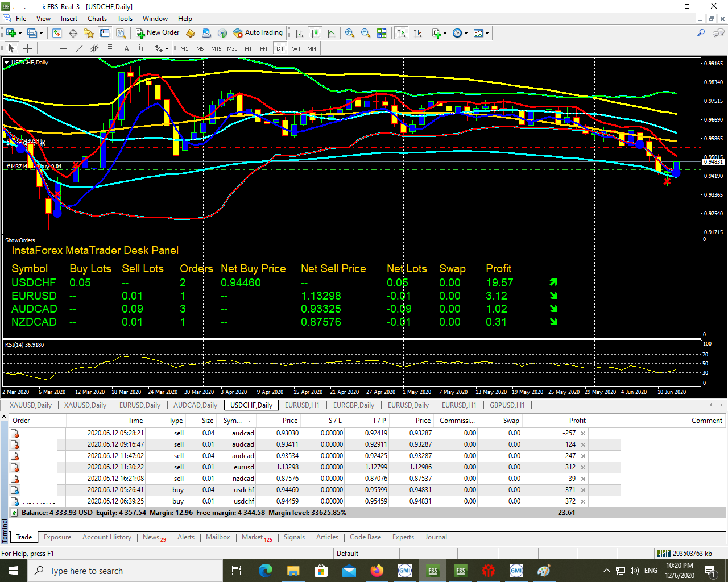
Task: Toggle Chart Shift icon
Action: tap(417, 33)
